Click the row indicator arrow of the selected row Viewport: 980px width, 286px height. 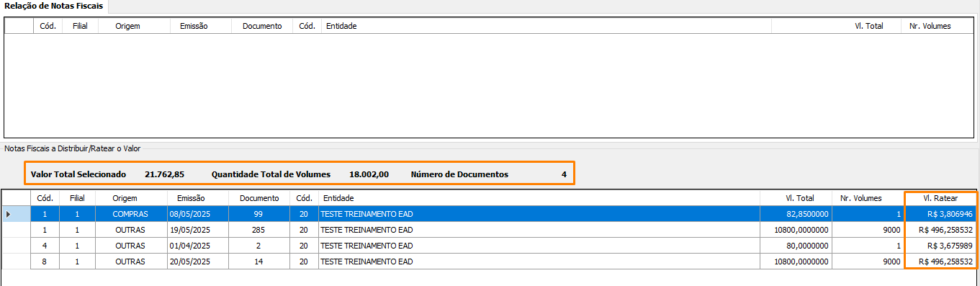[x=8, y=214]
